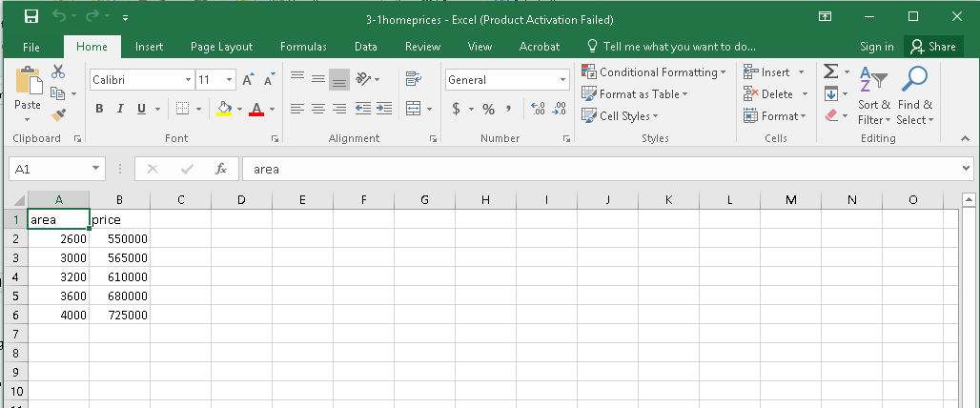Screen dimensions: 980x408
Task: Click the Paste clipboard icon
Action: [28, 81]
